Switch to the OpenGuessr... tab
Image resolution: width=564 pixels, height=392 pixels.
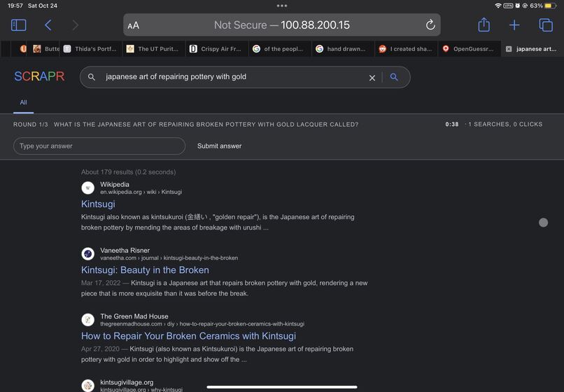(470, 48)
